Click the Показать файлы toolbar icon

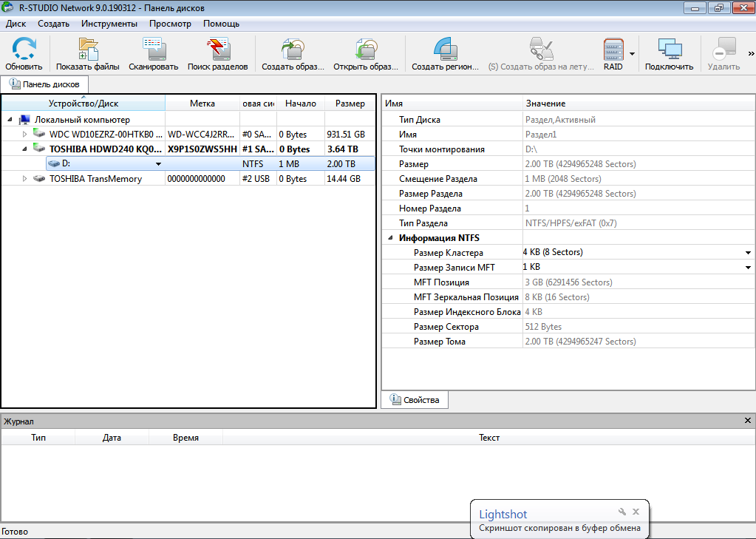88,50
